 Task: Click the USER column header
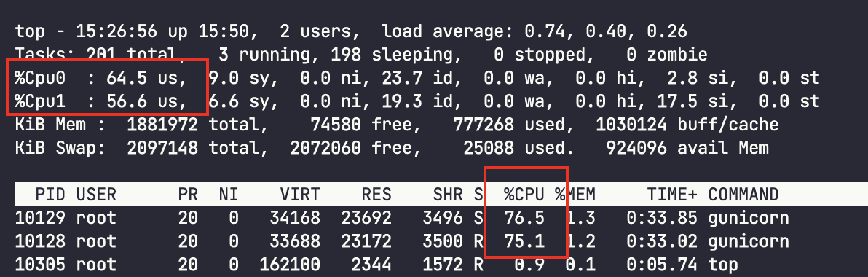(96, 195)
